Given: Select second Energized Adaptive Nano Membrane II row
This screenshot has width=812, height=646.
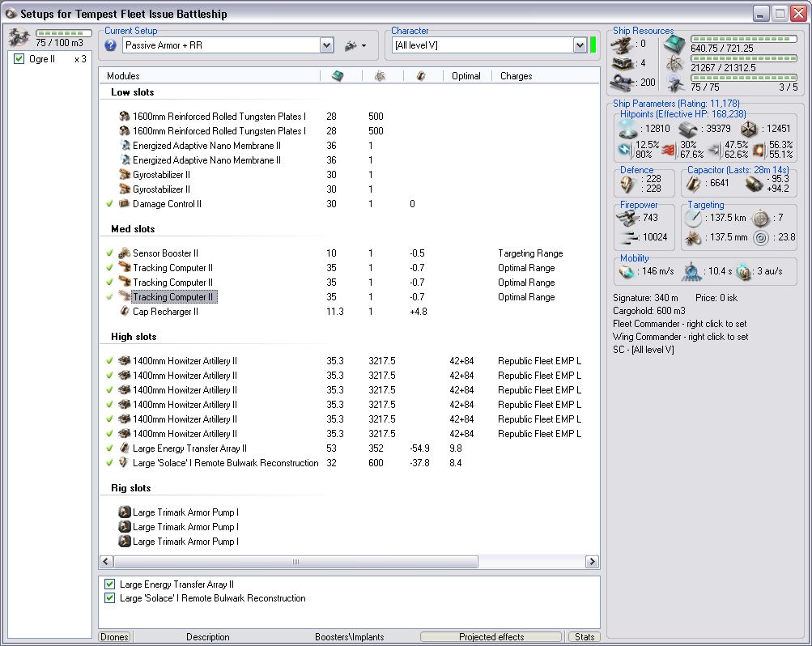Looking at the screenshot, I should point(349,160).
